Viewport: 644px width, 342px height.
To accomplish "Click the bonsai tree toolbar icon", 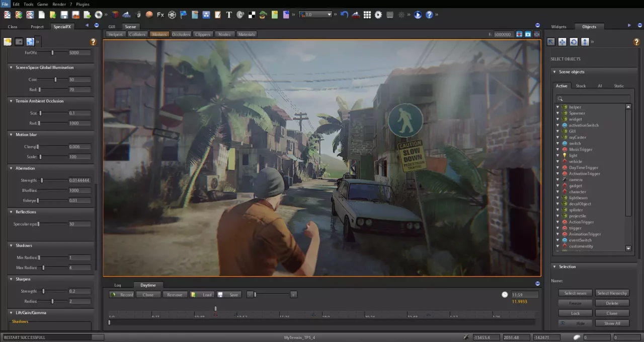I will [x=263, y=15].
